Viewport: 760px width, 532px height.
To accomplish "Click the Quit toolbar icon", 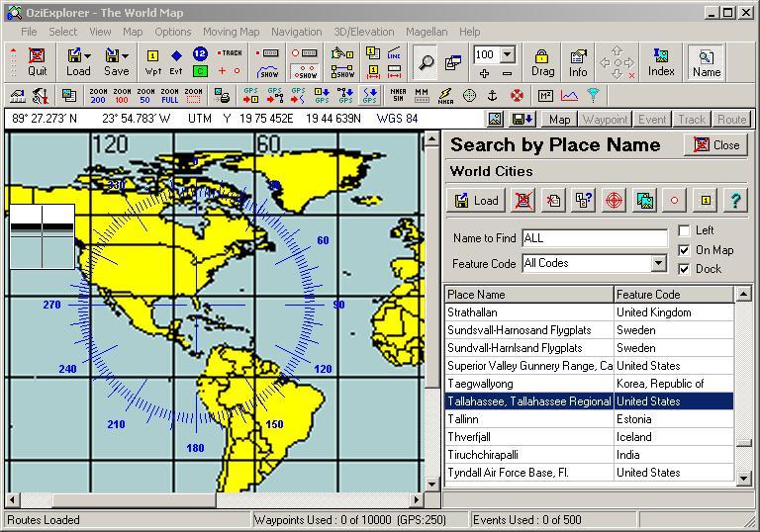I will (37, 61).
